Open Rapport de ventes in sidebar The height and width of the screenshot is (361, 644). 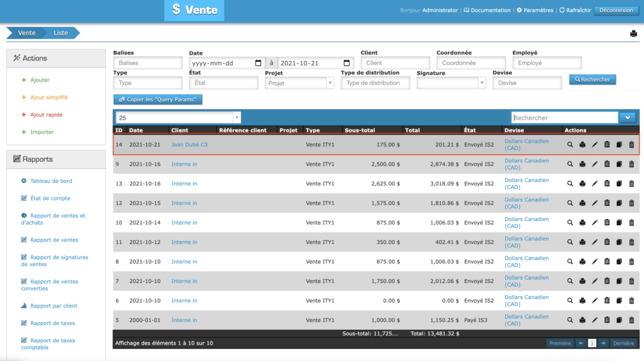[54, 240]
